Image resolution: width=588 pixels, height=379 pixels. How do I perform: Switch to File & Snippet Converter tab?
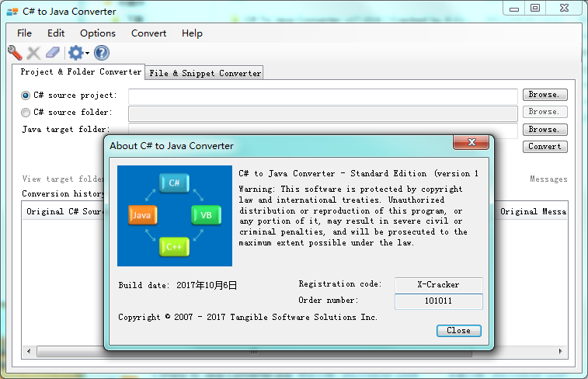204,73
